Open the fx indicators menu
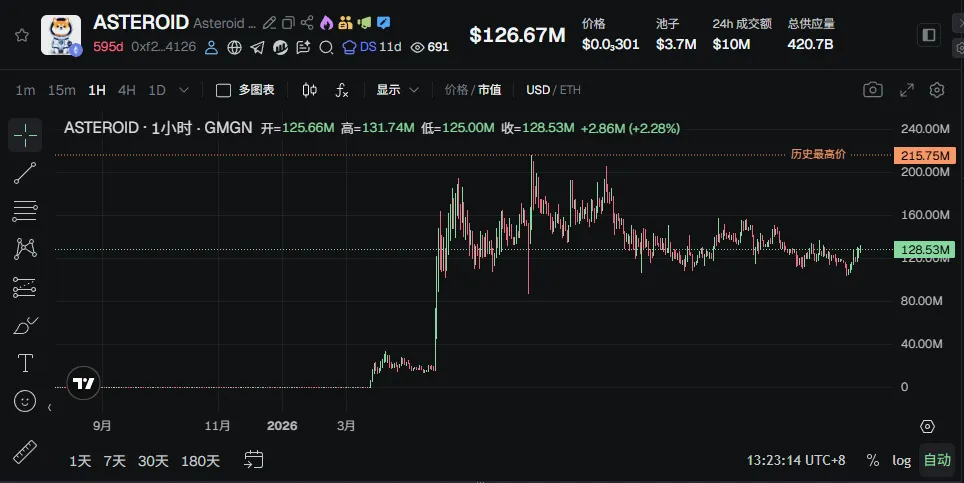Viewport: 964px width, 483px height. point(342,90)
